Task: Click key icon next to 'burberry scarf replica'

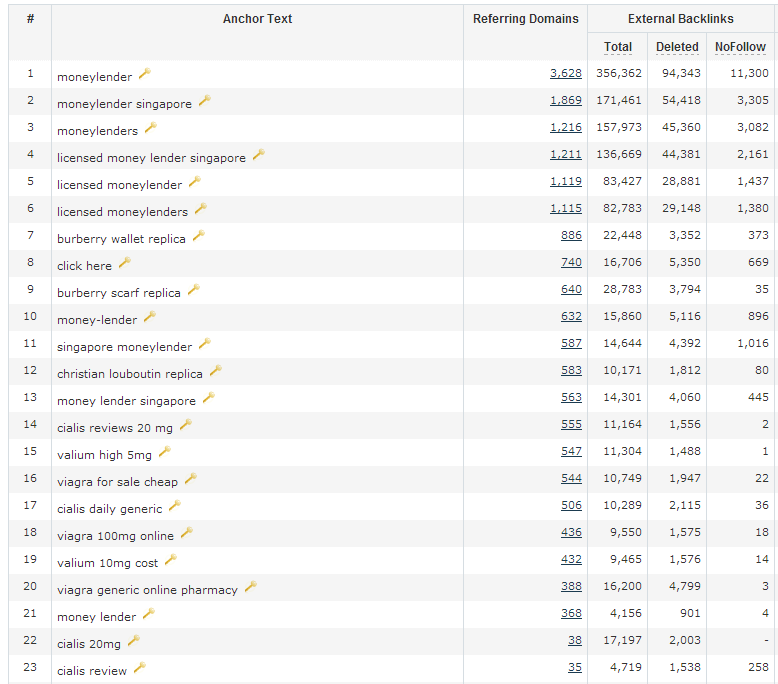Action: coord(194,290)
